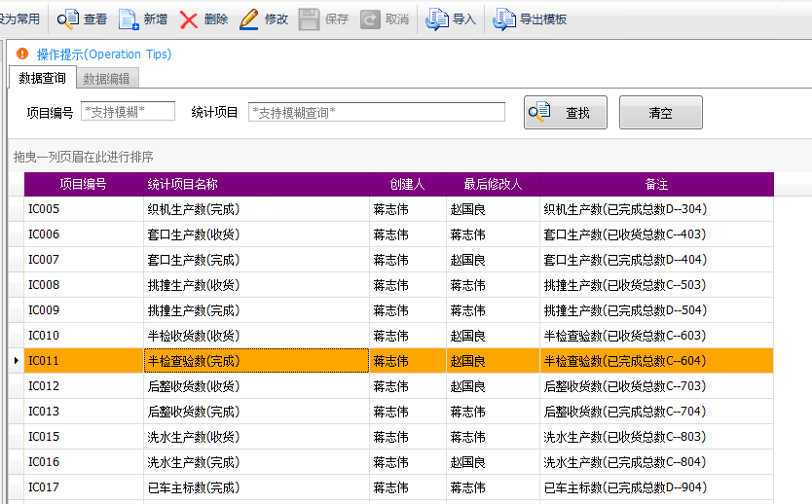Click remark 后整收货数(已收货总数C--703)
The width and height of the screenshot is (812, 504).
(656, 386)
